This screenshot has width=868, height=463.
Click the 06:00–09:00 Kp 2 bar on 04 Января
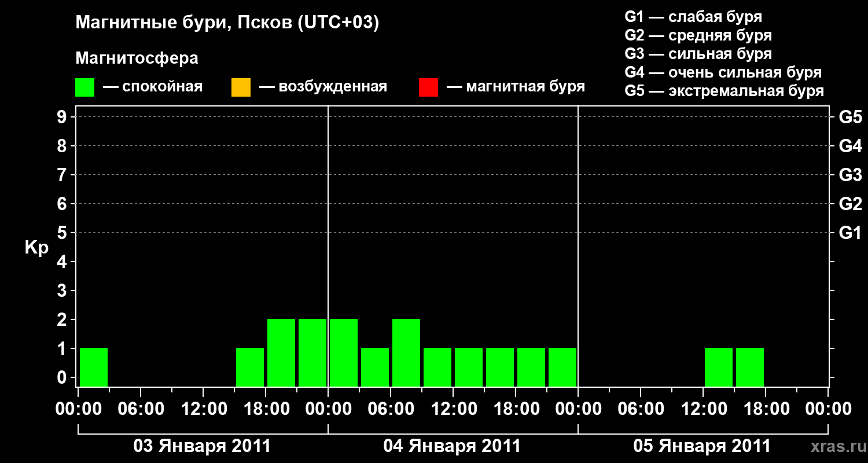tap(406, 352)
